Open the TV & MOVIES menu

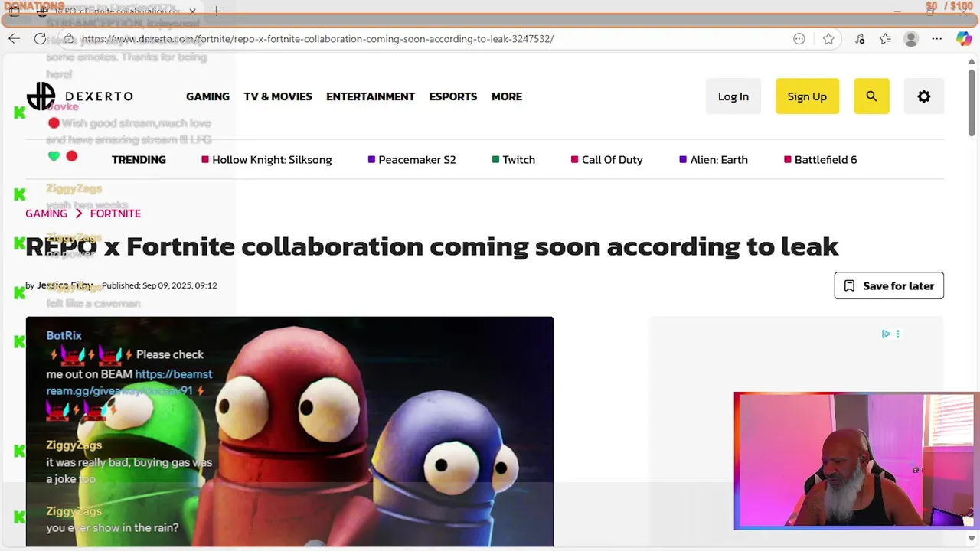click(278, 96)
